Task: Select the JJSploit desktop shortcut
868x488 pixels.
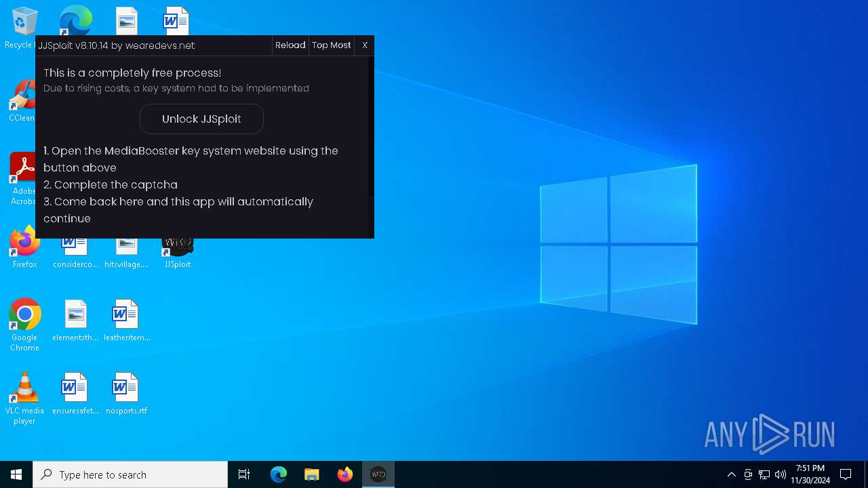Action: 178,252
